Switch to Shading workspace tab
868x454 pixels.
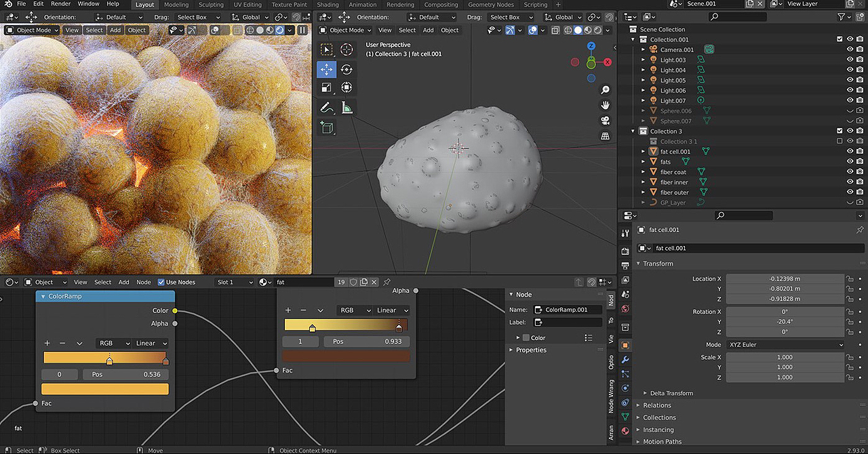click(x=328, y=5)
